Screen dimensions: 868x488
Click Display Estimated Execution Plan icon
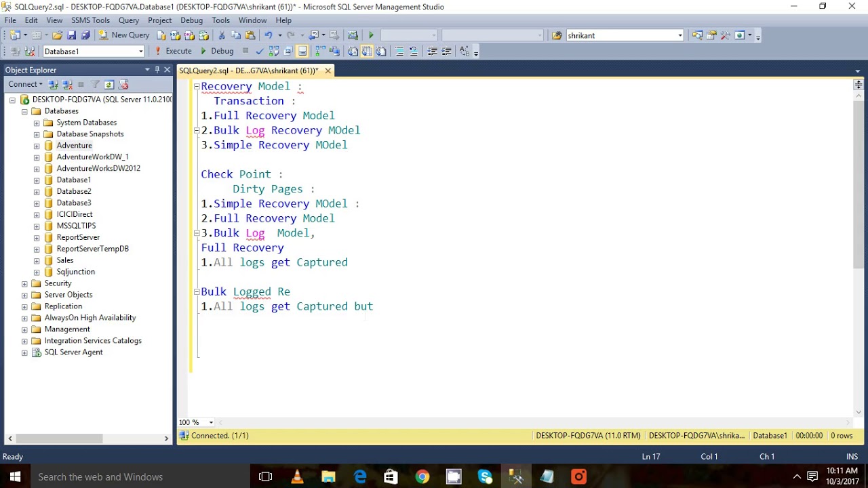[x=273, y=51]
